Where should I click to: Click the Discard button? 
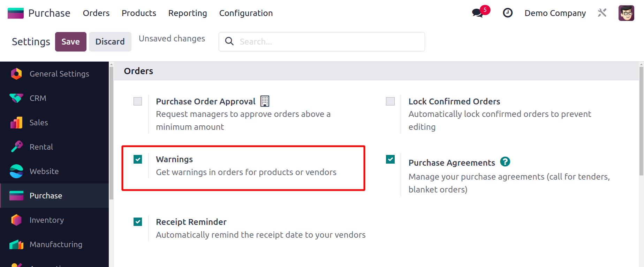[x=110, y=42]
